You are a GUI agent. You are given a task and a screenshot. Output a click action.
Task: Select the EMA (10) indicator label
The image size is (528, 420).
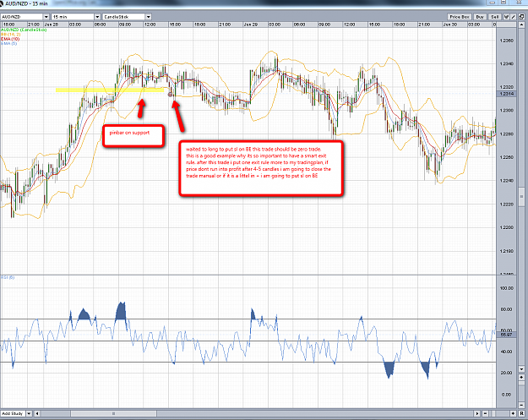coord(10,39)
